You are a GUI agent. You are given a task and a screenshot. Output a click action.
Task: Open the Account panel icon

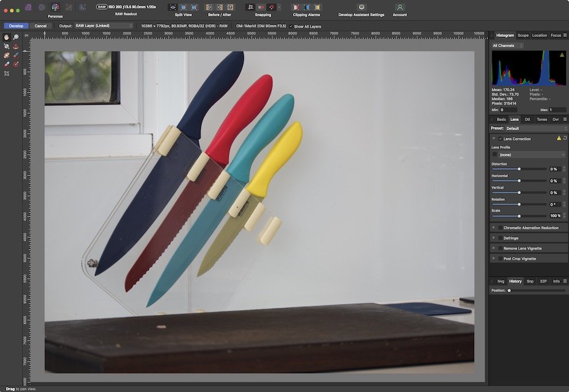[400, 7]
